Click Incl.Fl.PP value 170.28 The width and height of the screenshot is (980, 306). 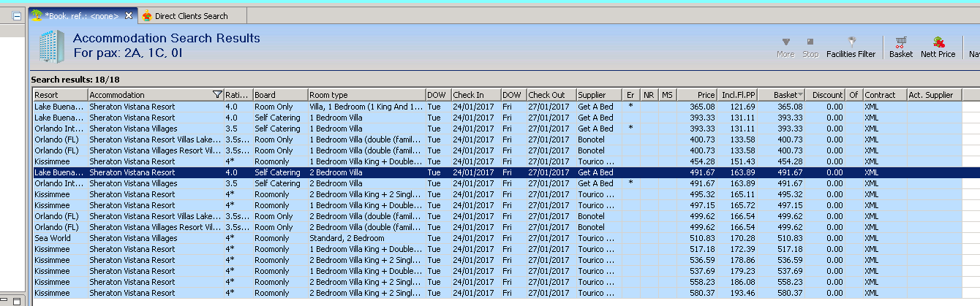(x=738, y=238)
